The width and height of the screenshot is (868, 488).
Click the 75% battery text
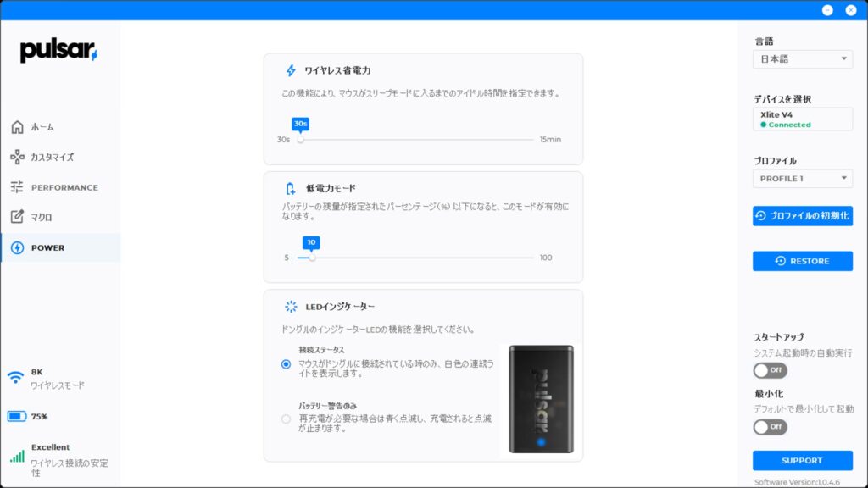click(39, 416)
